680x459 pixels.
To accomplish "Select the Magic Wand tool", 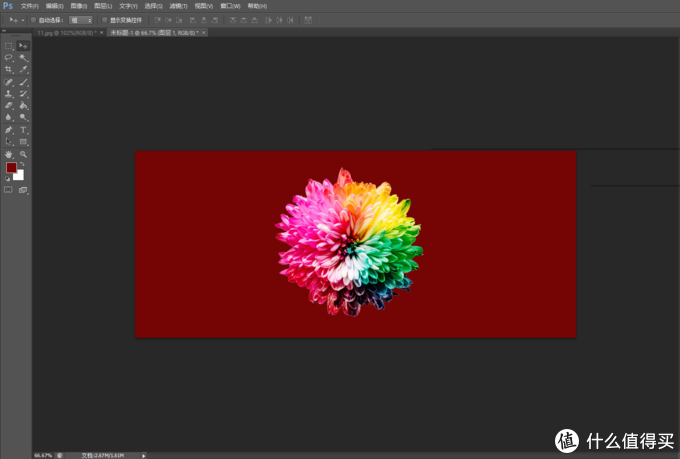I will click(x=23, y=58).
